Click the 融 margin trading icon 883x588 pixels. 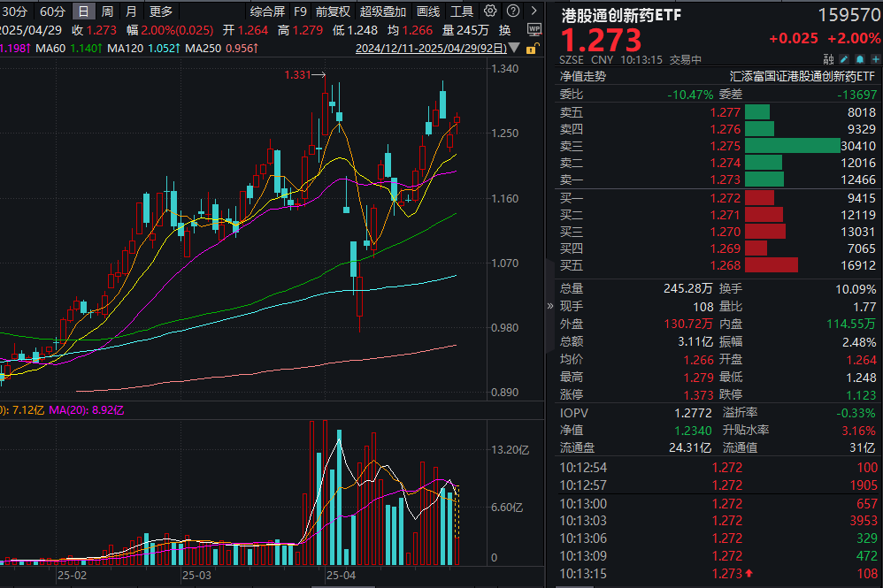pyautogui.click(x=829, y=60)
